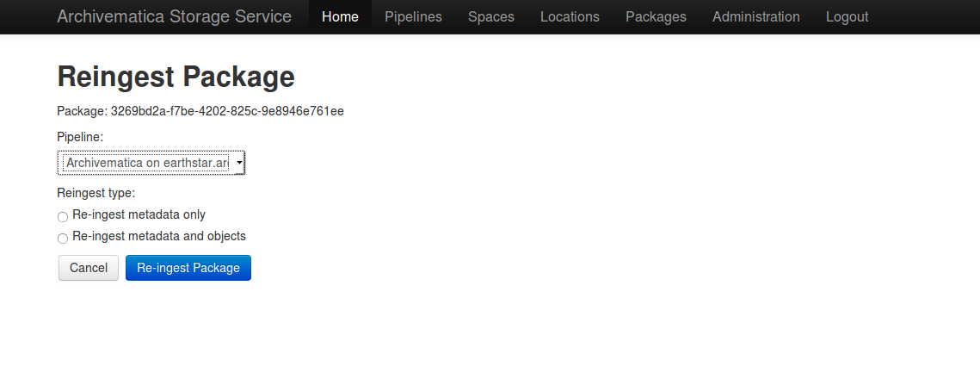The image size is (980, 391).
Task: Click the package UUID text
Action: click(x=227, y=111)
